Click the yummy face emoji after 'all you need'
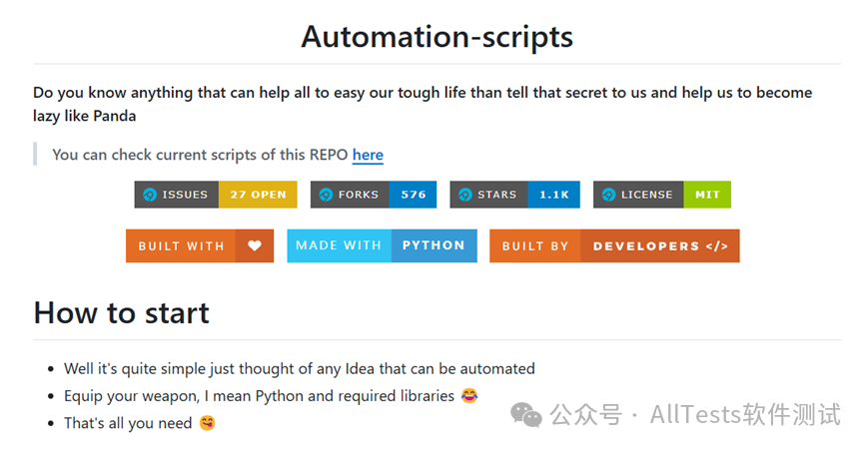The width and height of the screenshot is (868, 449). click(207, 423)
